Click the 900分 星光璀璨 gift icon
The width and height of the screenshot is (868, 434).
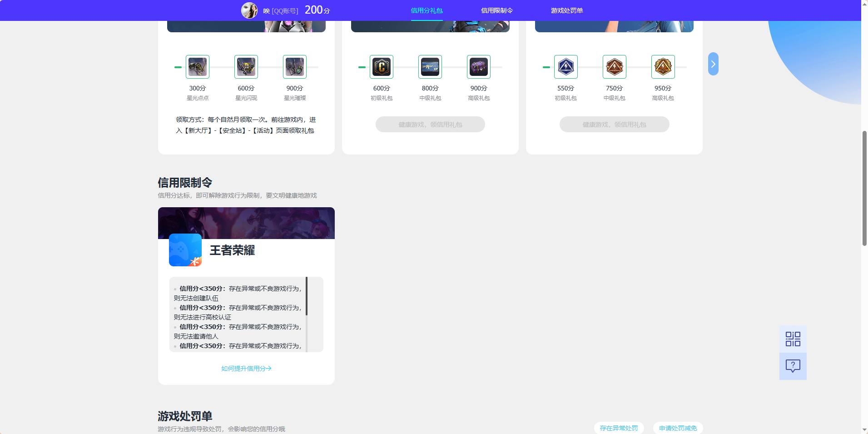click(295, 67)
